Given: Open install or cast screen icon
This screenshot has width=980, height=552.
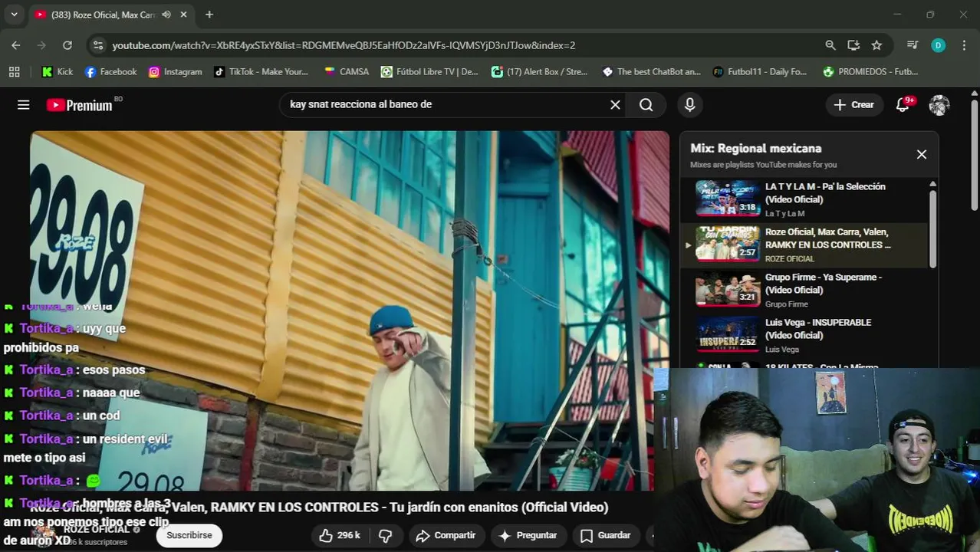Looking at the screenshot, I should coord(853,45).
